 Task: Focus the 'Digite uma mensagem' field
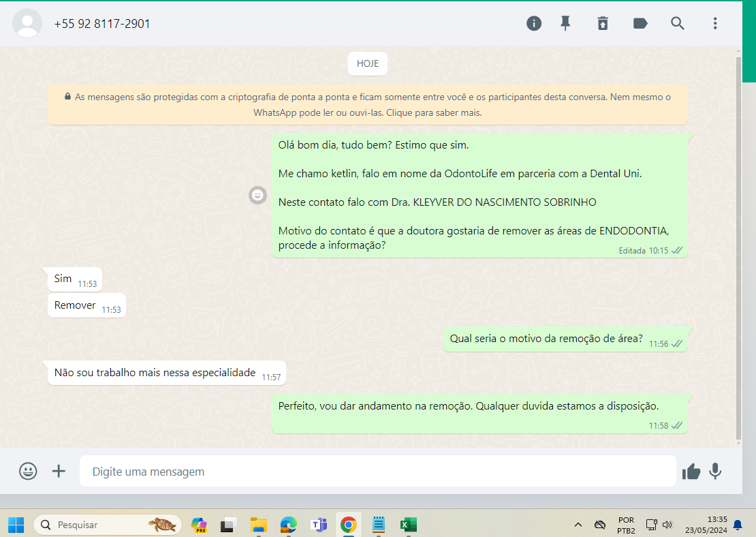click(x=377, y=472)
